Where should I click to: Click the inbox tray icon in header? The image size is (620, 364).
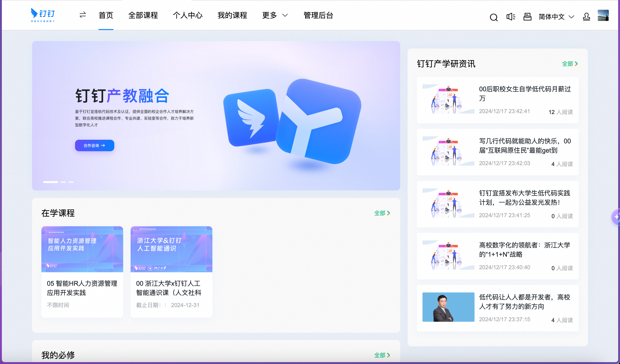coord(527,17)
